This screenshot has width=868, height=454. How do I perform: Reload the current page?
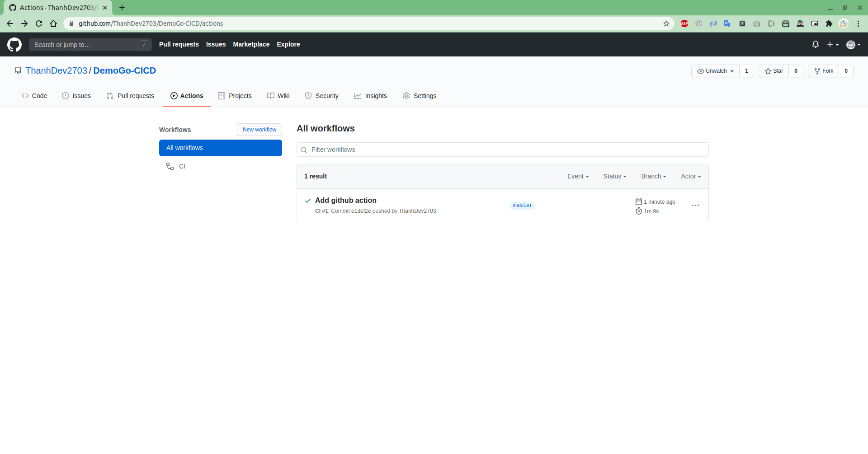[x=39, y=23]
